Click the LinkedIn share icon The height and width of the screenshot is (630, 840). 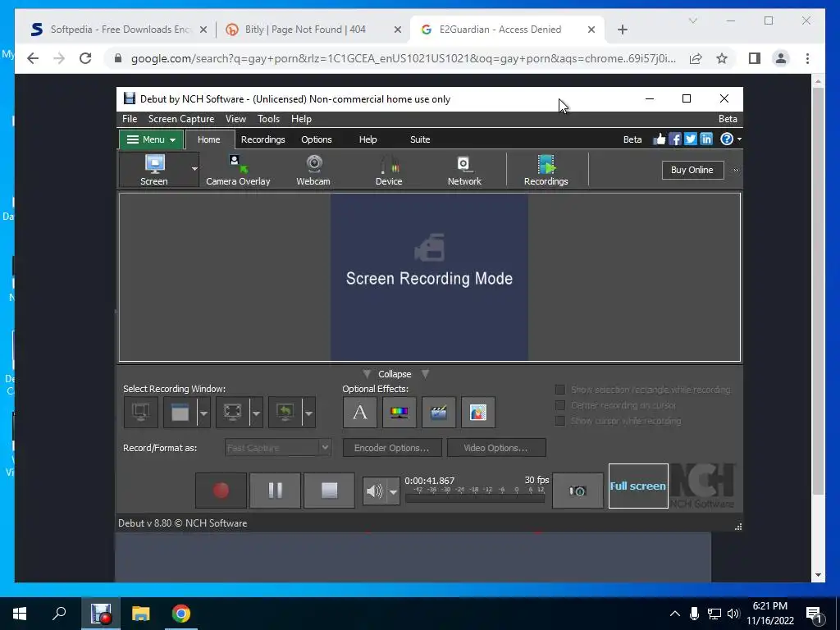706,139
